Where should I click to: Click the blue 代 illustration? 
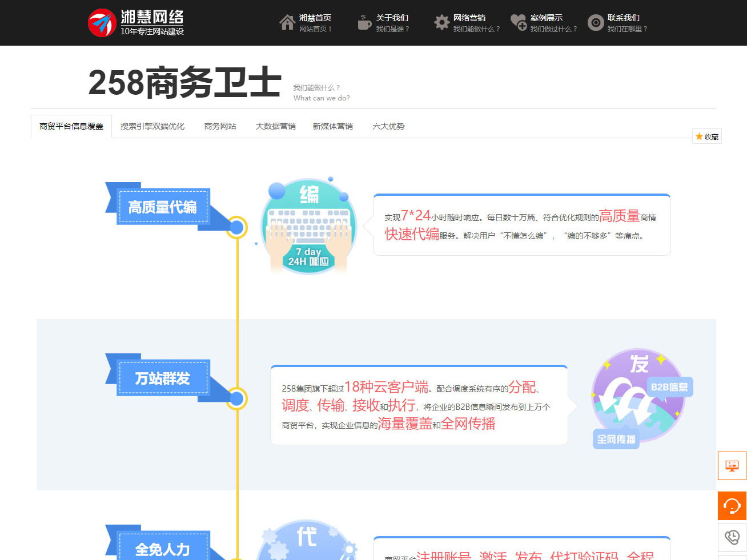click(308, 540)
